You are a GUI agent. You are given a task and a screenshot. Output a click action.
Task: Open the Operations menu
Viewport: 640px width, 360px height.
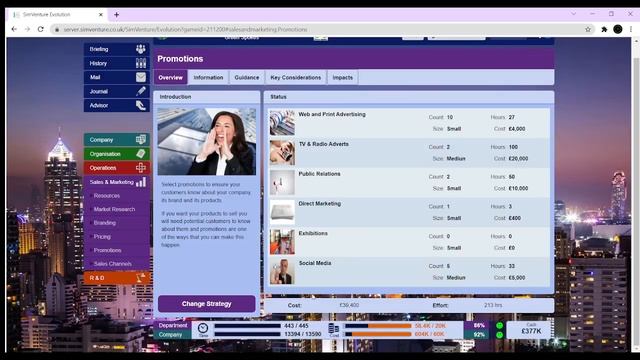pyautogui.click(x=117, y=168)
